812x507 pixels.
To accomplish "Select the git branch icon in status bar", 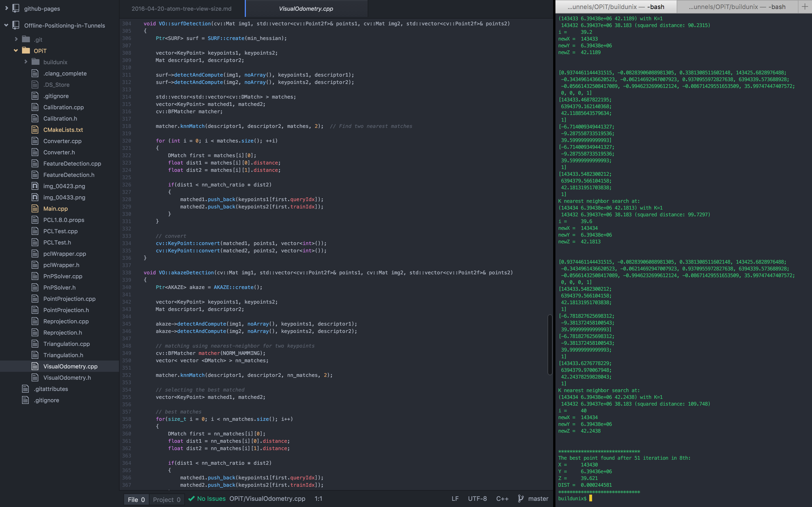I will (x=521, y=499).
